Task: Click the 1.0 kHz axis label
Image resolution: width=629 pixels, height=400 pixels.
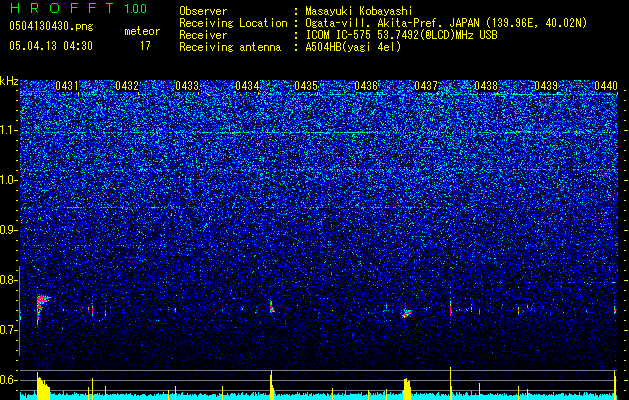Action: pyautogui.click(x=8, y=180)
